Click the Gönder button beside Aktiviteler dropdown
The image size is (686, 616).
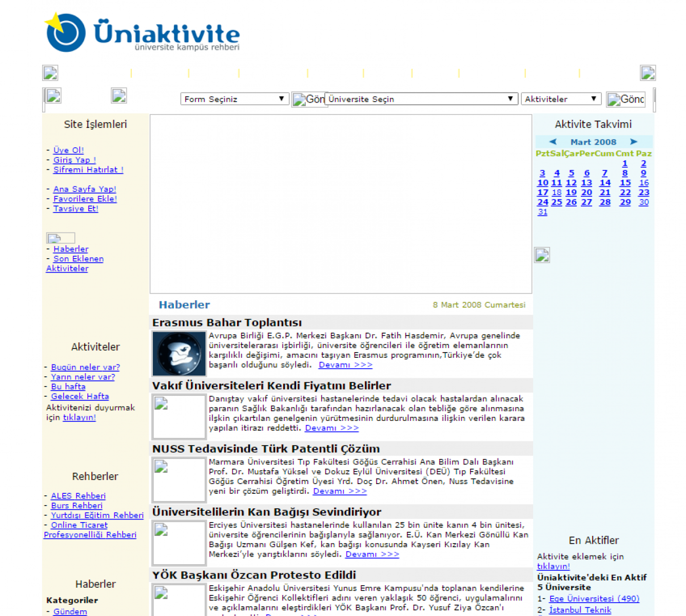[x=625, y=100]
